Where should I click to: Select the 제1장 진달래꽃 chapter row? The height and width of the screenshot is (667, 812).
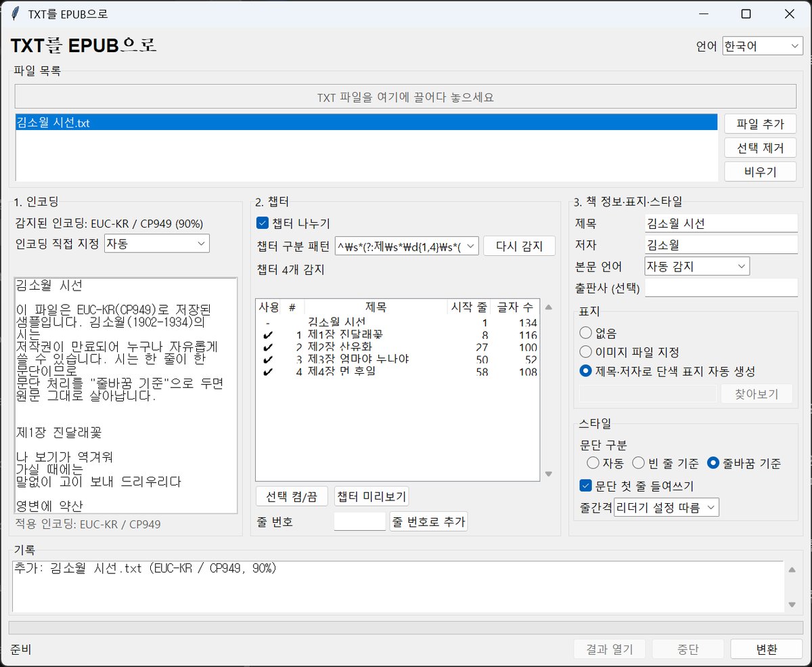[398, 335]
